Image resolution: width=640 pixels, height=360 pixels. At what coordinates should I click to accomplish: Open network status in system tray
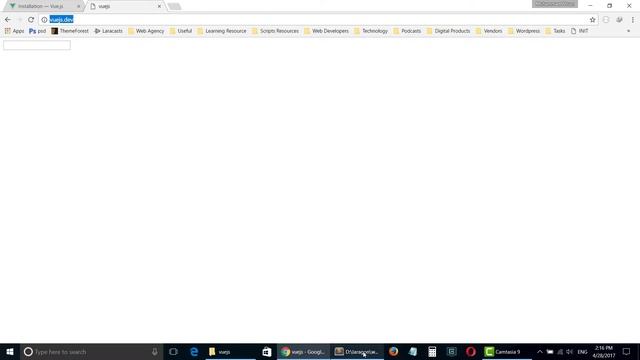(560, 351)
